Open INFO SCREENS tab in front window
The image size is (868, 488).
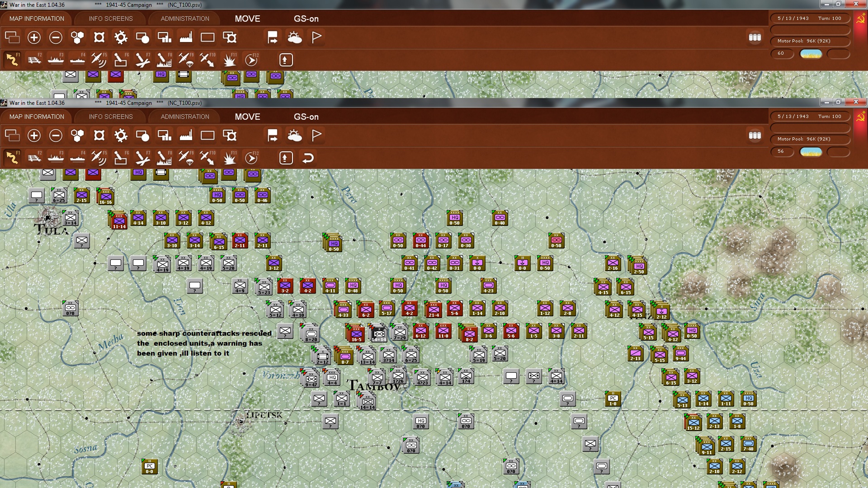pyautogui.click(x=111, y=117)
